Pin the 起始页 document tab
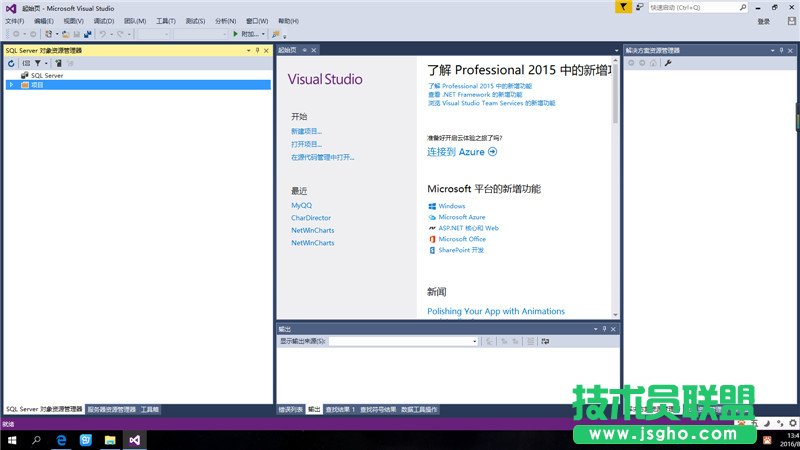 (305, 50)
